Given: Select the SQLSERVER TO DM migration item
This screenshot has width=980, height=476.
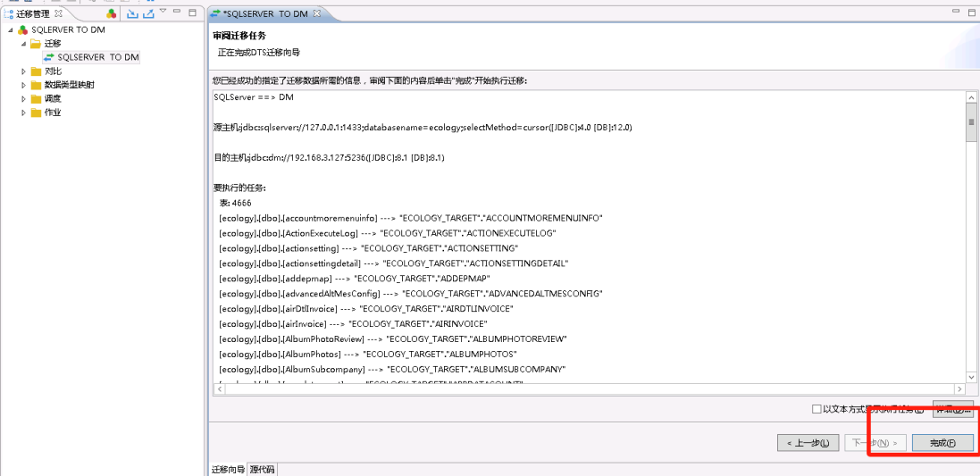Looking at the screenshot, I should coord(98,57).
